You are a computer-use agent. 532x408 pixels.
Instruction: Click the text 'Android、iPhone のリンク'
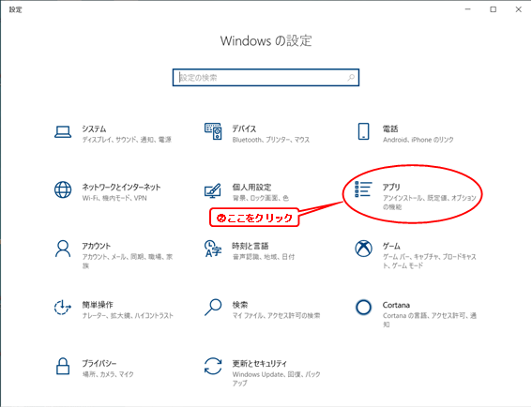click(x=418, y=140)
